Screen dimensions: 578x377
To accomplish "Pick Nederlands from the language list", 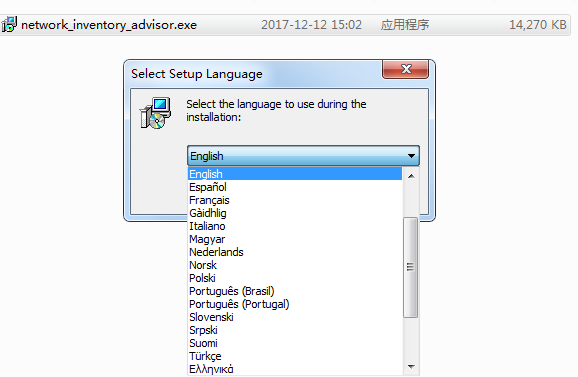I will 295,252.
